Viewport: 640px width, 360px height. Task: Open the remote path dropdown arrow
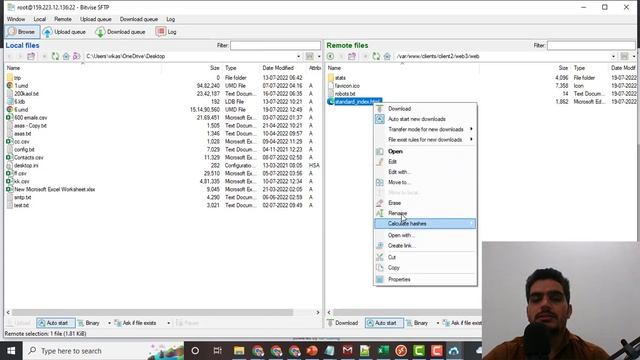coord(613,56)
